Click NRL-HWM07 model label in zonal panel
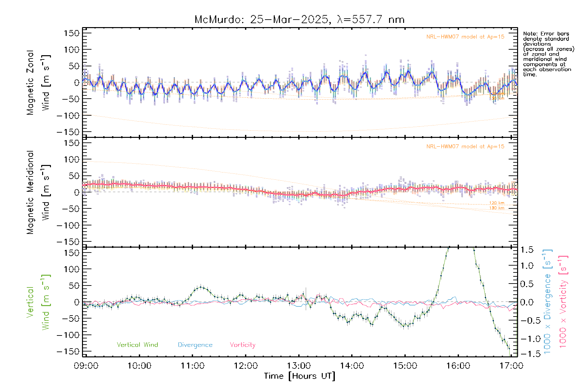Image resolution: width=588 pixels, height=392 pixels. pos(465,37)
